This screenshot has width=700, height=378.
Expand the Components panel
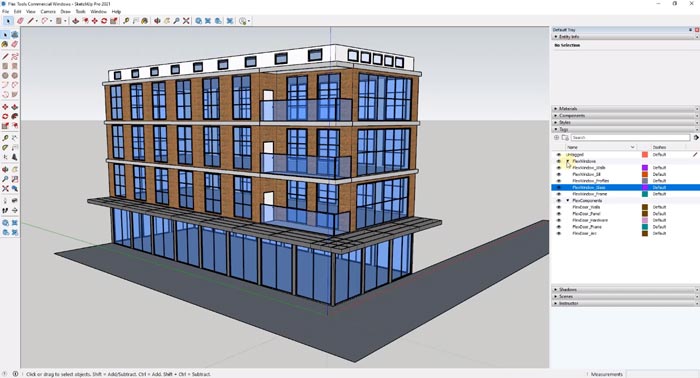(x=625, y=116)
